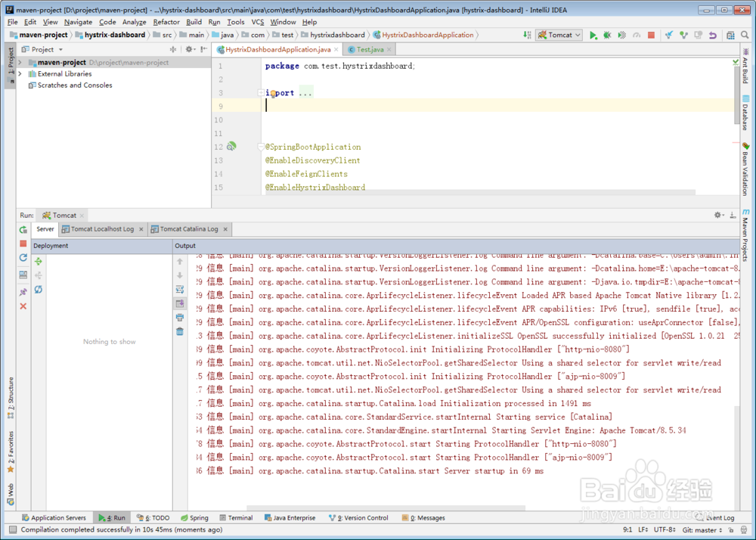The image size is (756, 540).
Task: Clear all console output with trash icon
Action: (x=180, y=331)
